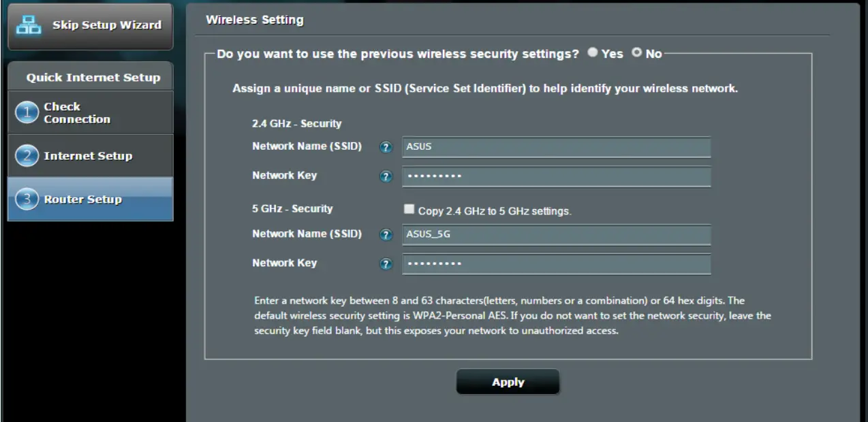Click the 5 GHz SSID field containing ASUS_5G
Screen dimensions: 868x422
tap(556, 235)
